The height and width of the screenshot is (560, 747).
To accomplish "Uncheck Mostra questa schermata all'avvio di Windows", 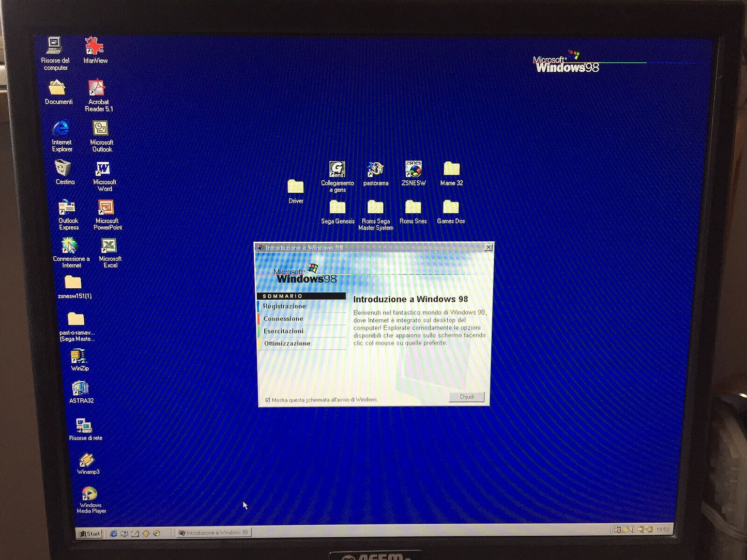I will click(x=268, y=399).
